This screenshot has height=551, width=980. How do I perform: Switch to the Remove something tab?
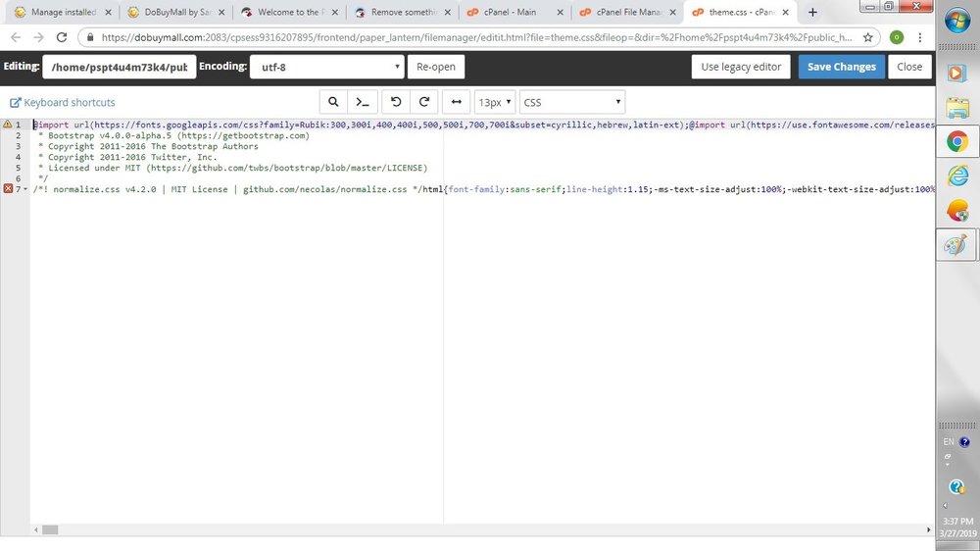coord(402,12)
